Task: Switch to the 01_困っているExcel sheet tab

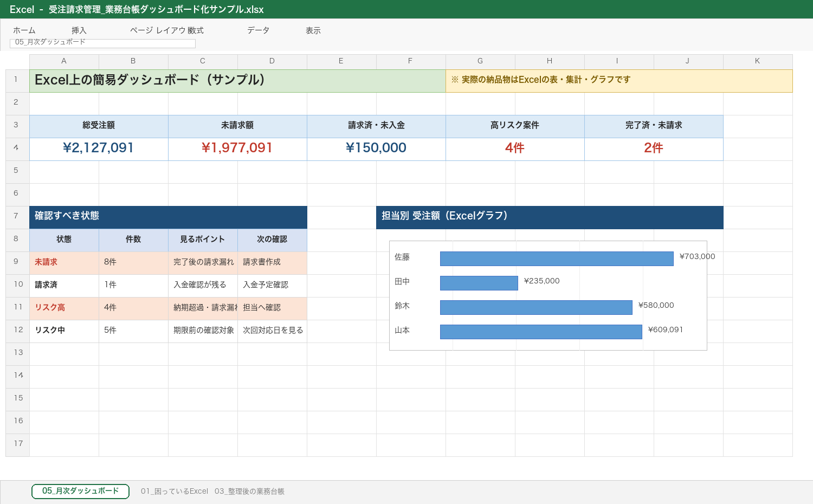Action: click(x=175, y=491)
